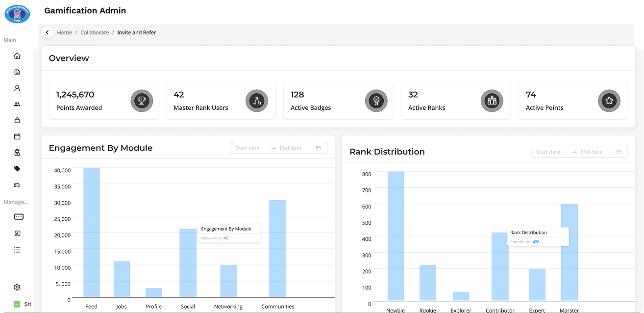Click the back arrow chevron button

[x=47, y=32]
